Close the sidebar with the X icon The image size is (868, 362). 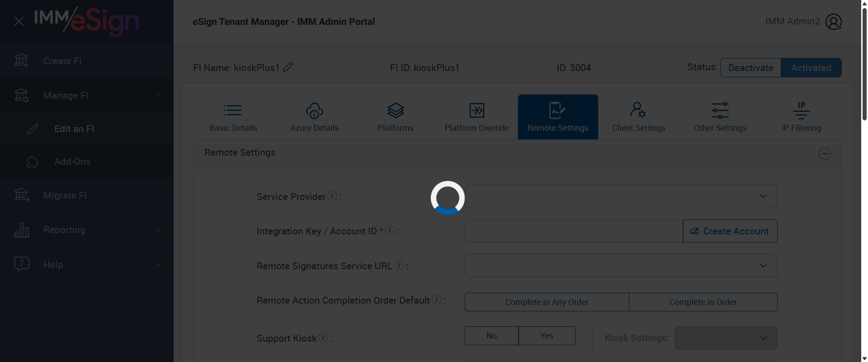[x=19, y=21]
